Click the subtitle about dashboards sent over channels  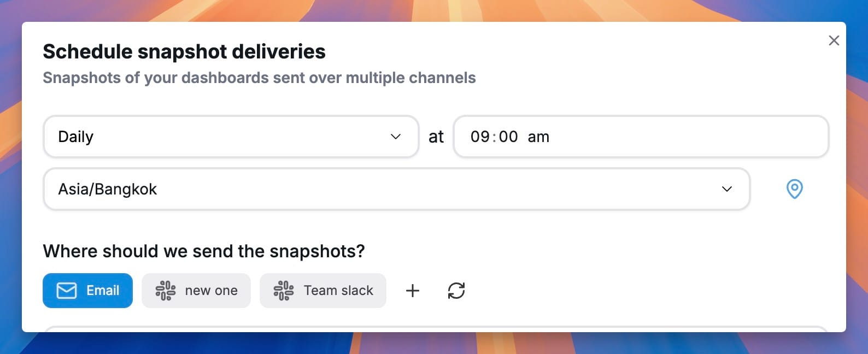[x=259, y=78]
